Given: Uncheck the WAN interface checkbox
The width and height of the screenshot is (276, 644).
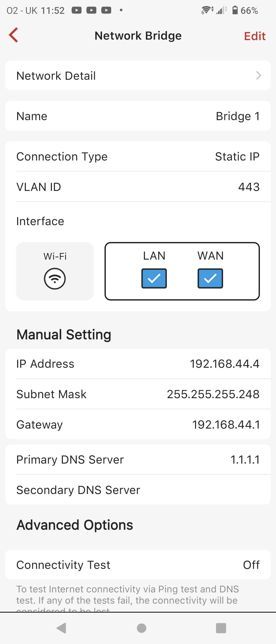Looking at the screenshot, I should [x=210, y=278].
